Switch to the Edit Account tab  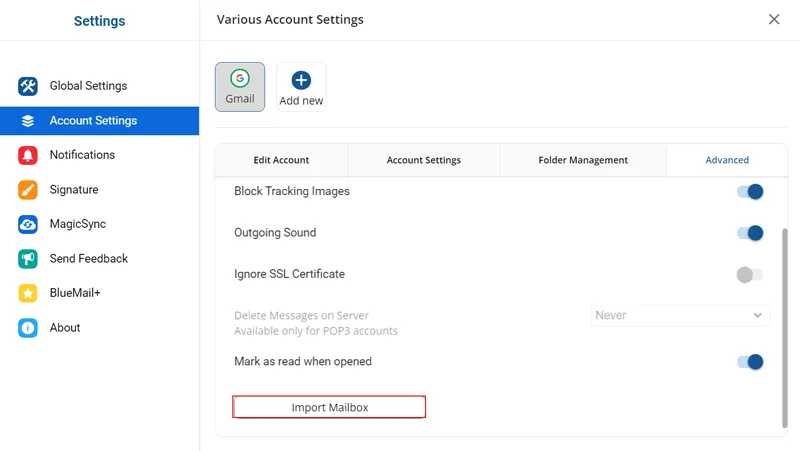pyautogui.click(x=281, y=160)
